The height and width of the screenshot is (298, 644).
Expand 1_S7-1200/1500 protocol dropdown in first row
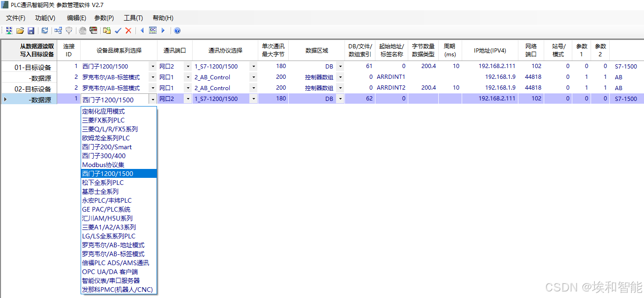pyautogui.click(x=254, y=66)
